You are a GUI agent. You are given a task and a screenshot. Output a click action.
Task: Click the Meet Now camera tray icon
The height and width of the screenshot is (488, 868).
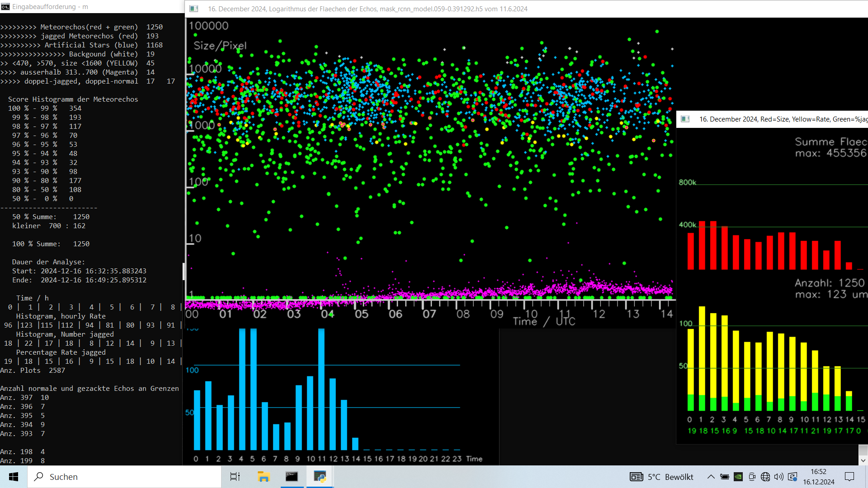click(752, 477)
